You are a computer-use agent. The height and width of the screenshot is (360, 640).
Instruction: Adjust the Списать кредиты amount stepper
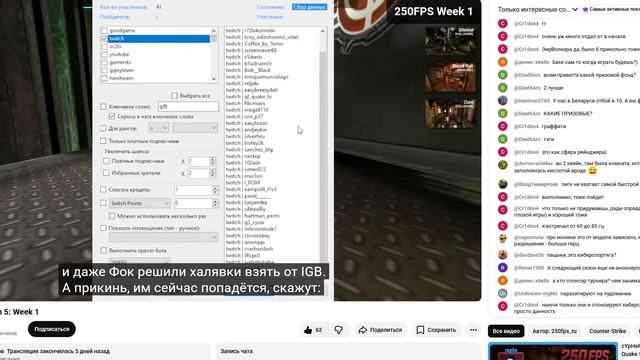pos(215,190)
